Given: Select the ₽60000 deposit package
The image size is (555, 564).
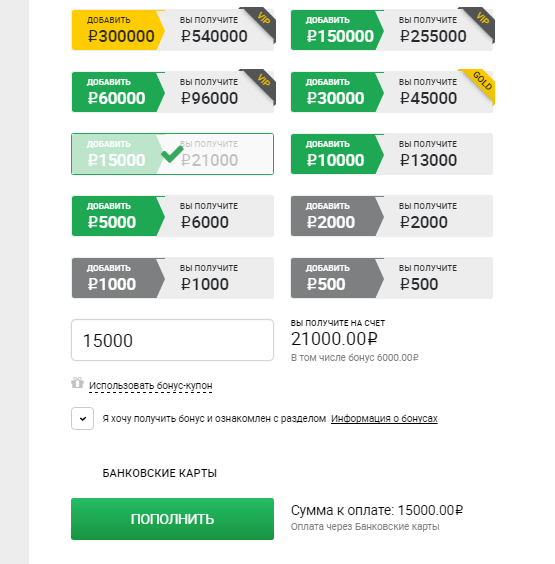Looking at the screenshot, I should tap(173, 92).
